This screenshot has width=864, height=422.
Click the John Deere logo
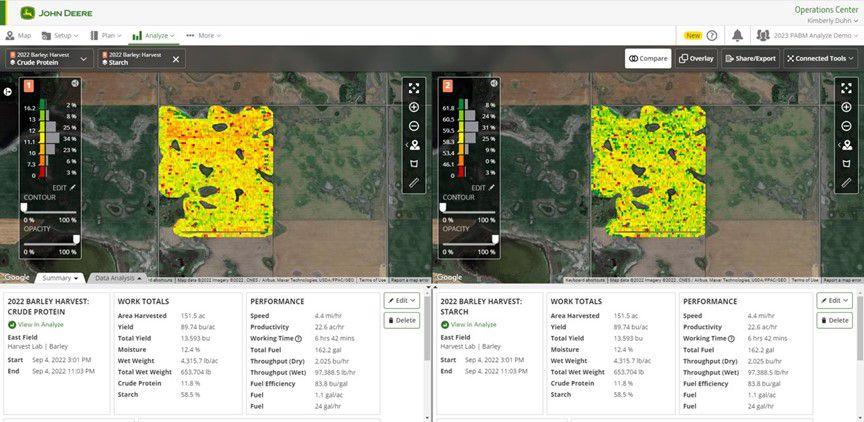pos(55,13)
